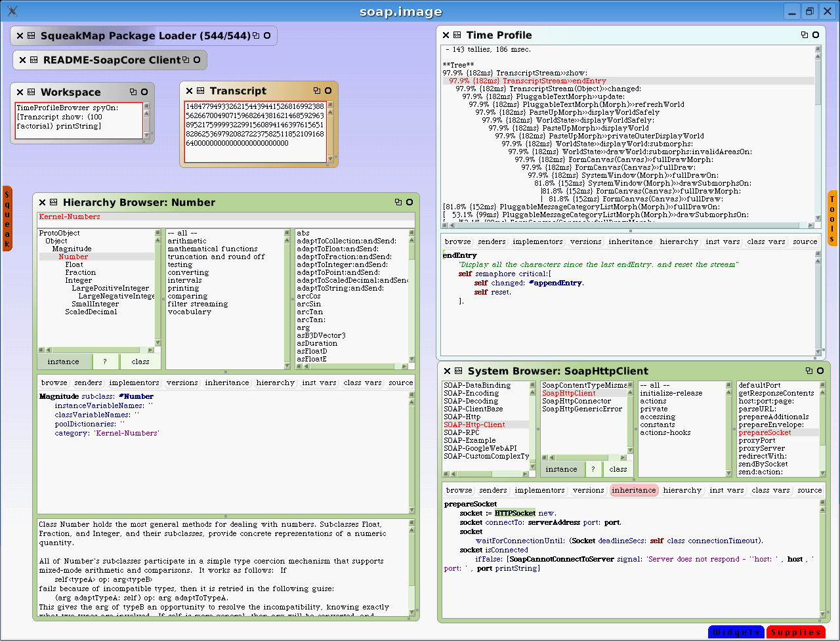This screenshot has width=840, height=641.
Task: Toggle the ? comment button in the Hierarchy Browser
Action: 104,361
